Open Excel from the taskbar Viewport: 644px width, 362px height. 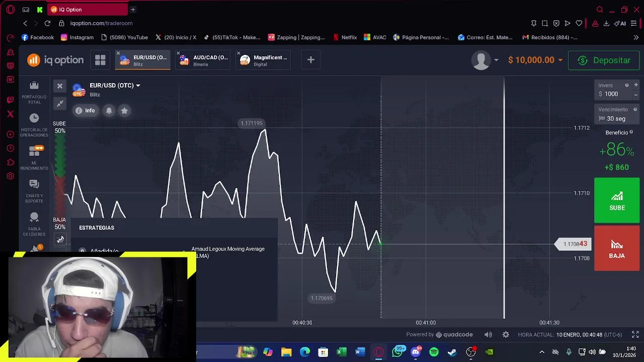click(x=342, y=352)
